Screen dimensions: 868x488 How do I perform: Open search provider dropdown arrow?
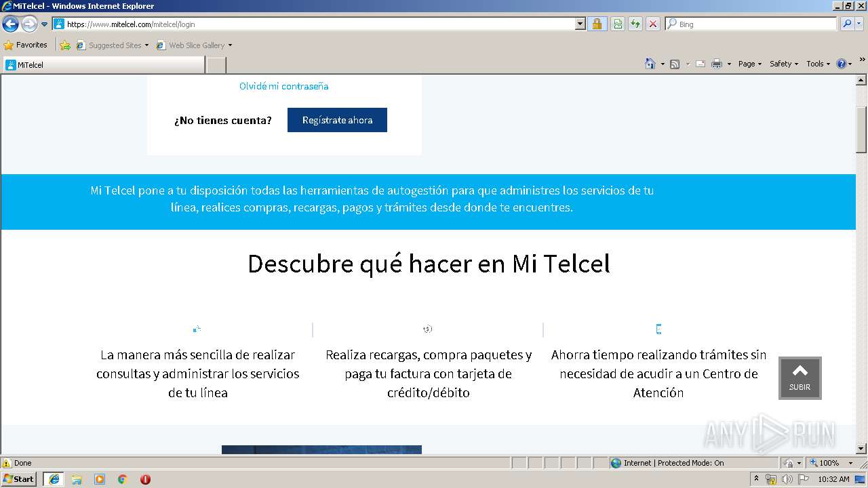tap(859, 24)
